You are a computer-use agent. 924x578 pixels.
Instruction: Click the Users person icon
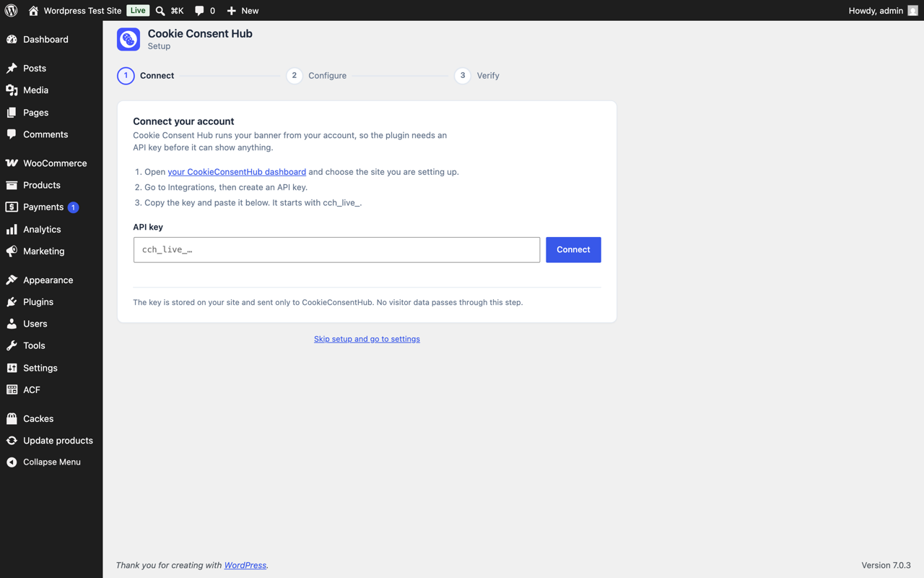12,324
